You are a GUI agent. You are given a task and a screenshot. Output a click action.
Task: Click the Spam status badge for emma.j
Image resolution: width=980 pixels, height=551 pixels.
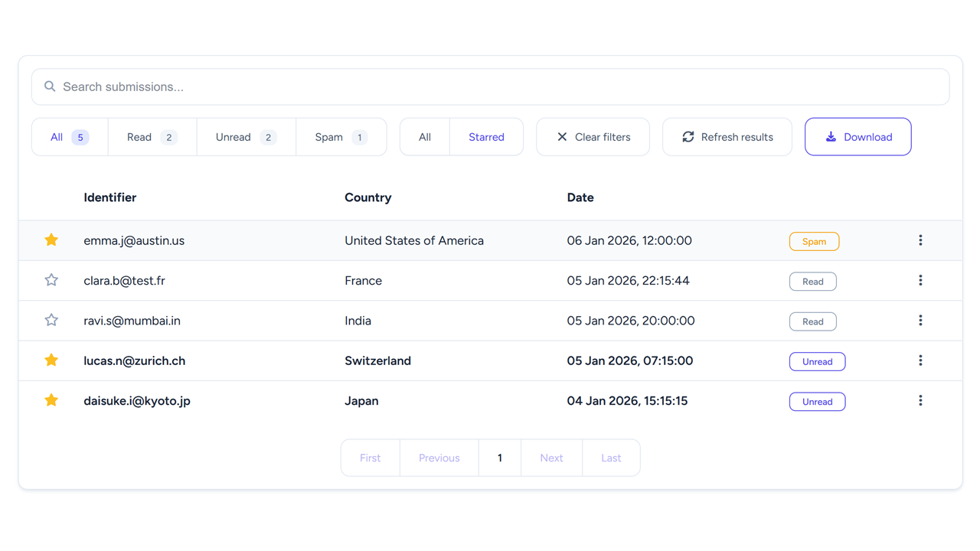[814, 241]
